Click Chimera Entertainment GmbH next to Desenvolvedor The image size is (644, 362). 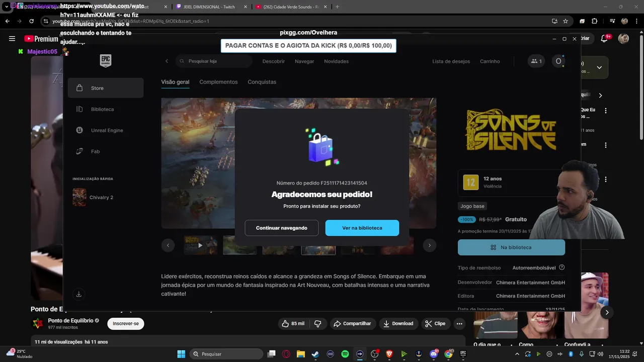pos(530,283)
